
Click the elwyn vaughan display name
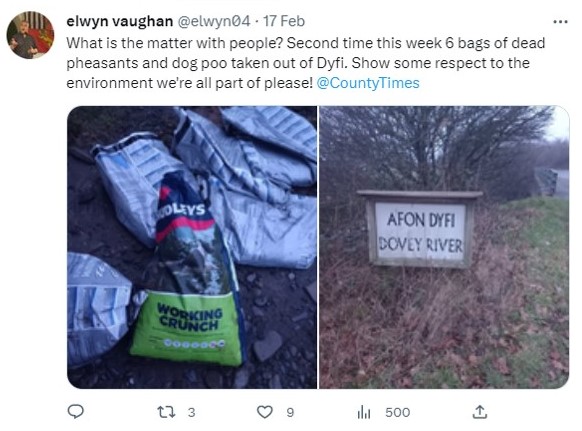120,21
